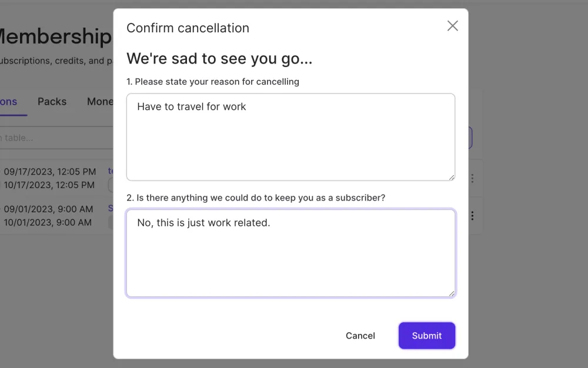Open the kebab menu for the 09/01/2023 row
This screenshot has width=588, height=368.
click(x=472, y=216)
